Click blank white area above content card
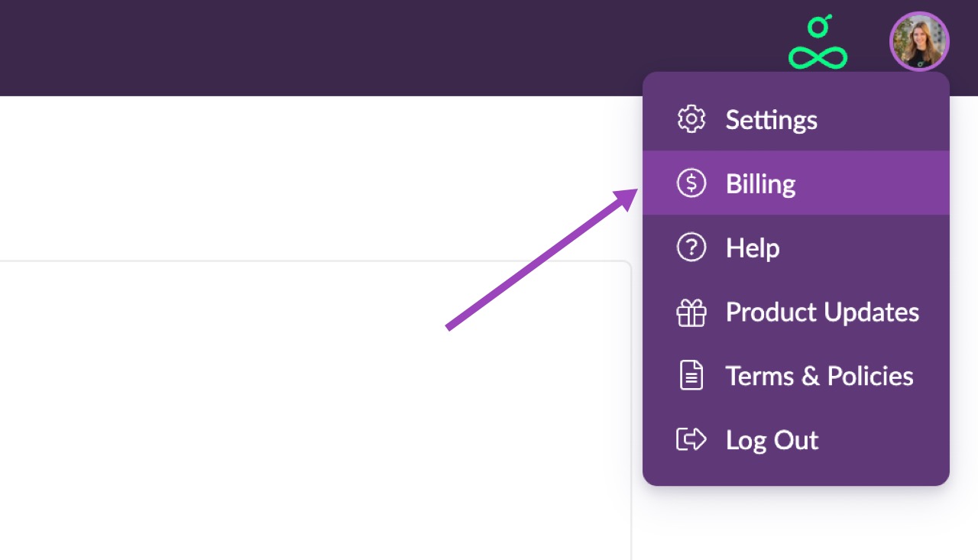The height and width of the screenshot is (560, 978). [x=306, y=177]
